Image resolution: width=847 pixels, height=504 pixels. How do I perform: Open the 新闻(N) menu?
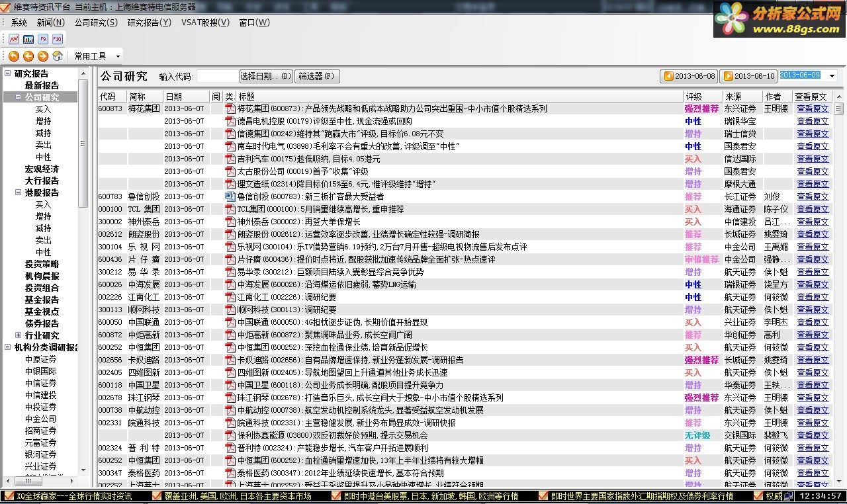[50, 22]
